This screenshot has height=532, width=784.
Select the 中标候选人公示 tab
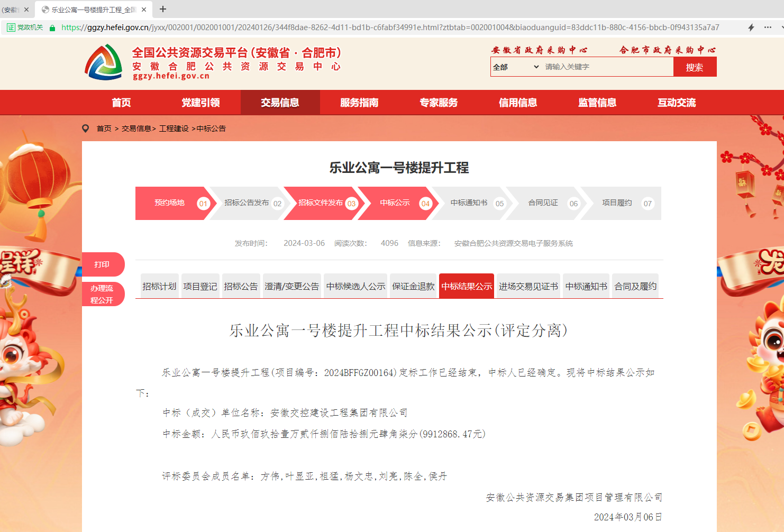tap(355, 286)
